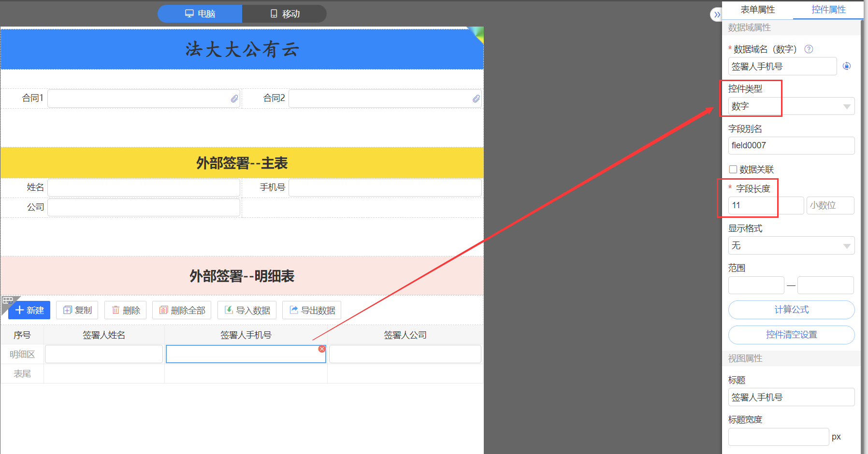
Task: Select the 外部签署--明细表 section header
Action: click(242, 276)
